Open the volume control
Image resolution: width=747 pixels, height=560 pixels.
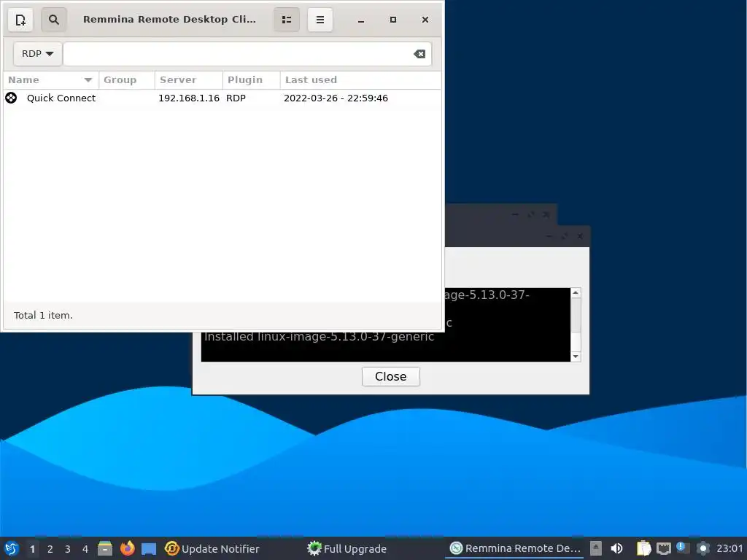[616, 548]
